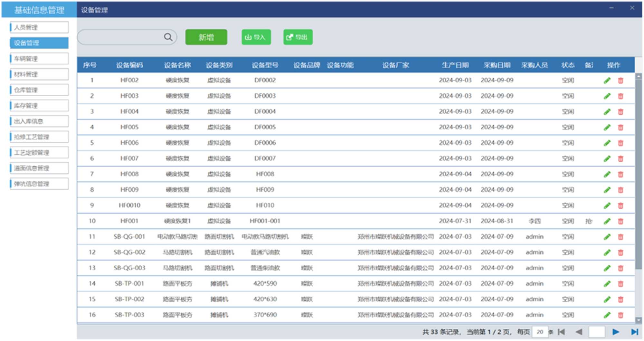Select 库存管理 sidebar item

(x=39, y=106)
